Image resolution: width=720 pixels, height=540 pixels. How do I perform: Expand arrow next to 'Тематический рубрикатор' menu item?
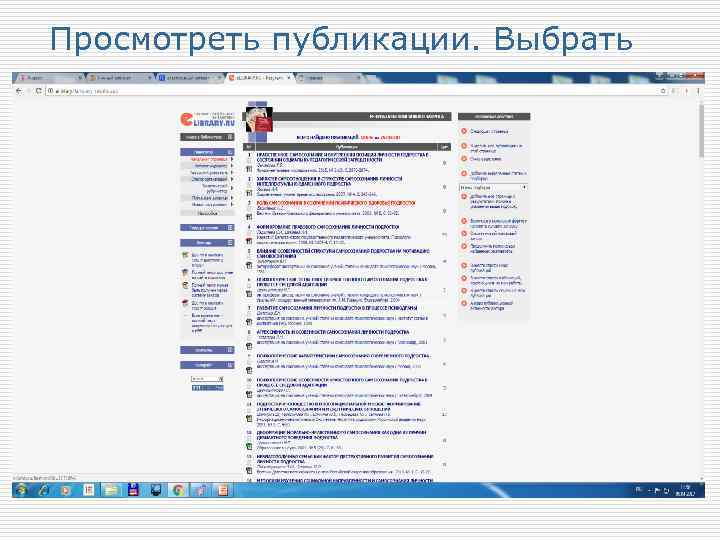tap(232, 188)
